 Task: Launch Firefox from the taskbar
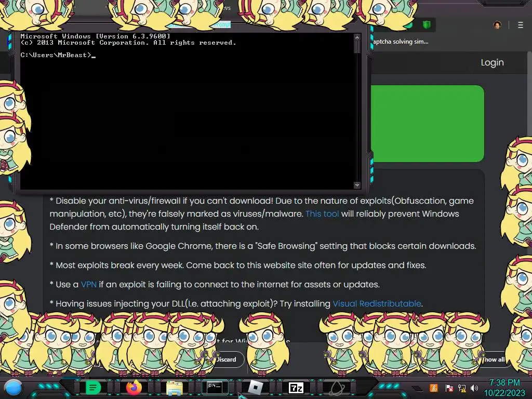(134, 387)
